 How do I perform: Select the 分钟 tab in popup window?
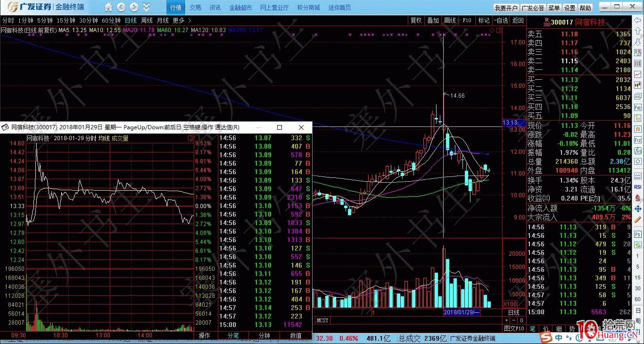tap(264, 336)
